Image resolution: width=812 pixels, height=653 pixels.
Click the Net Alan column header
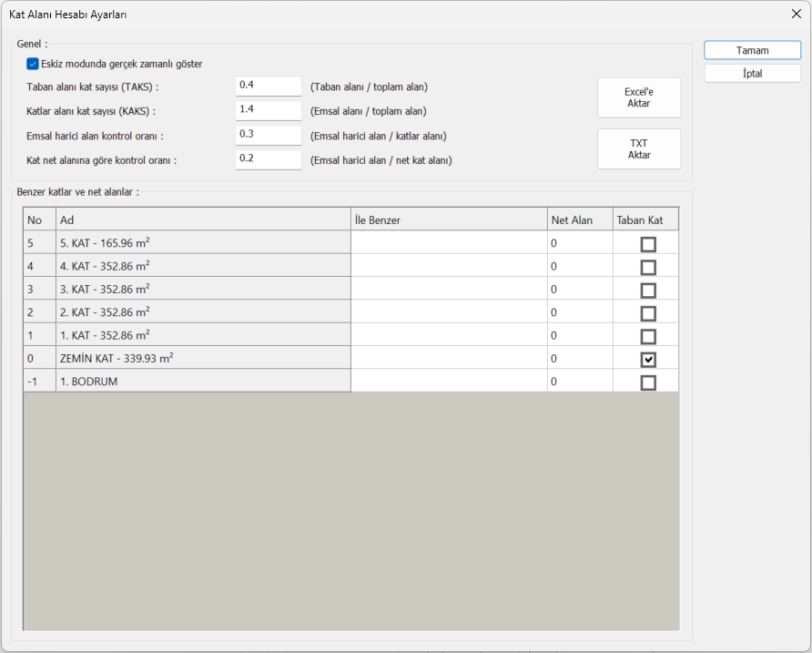coord(579,220)
